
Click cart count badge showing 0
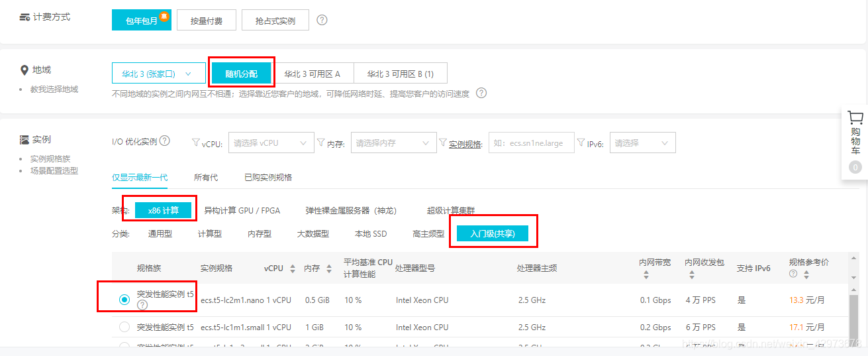[855, 168]
